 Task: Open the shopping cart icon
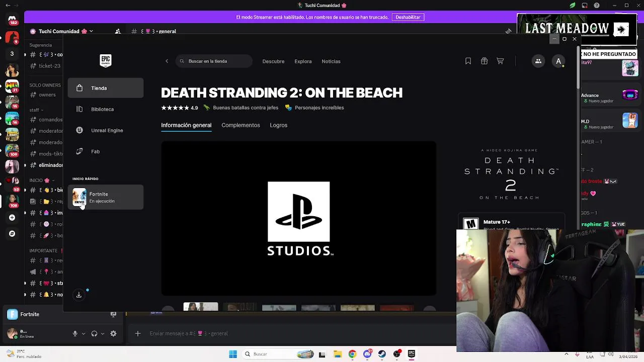pyautogui.click(x=500, y=61)
